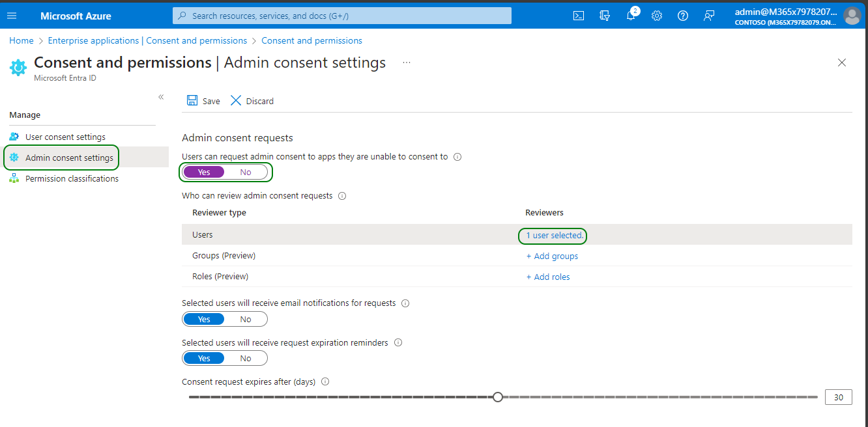Show info icon for expiration reminders setting

pyautogui.click(x=398, y=342)
